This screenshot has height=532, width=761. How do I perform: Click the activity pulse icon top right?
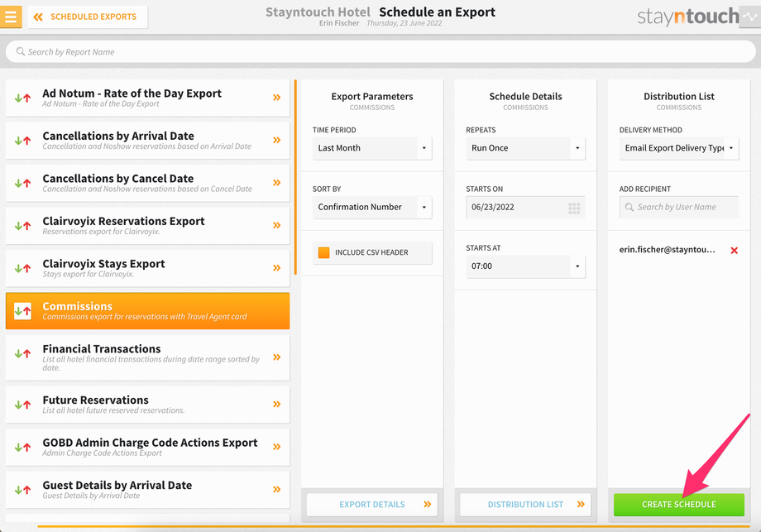pos(750,17)
